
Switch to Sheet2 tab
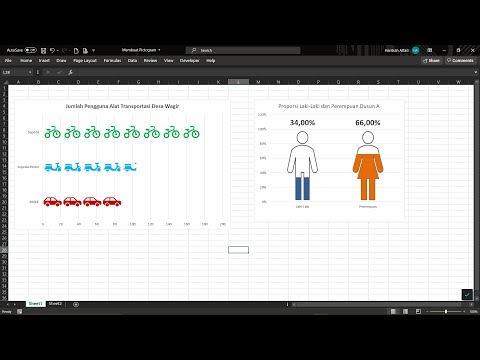coord(55,304)
